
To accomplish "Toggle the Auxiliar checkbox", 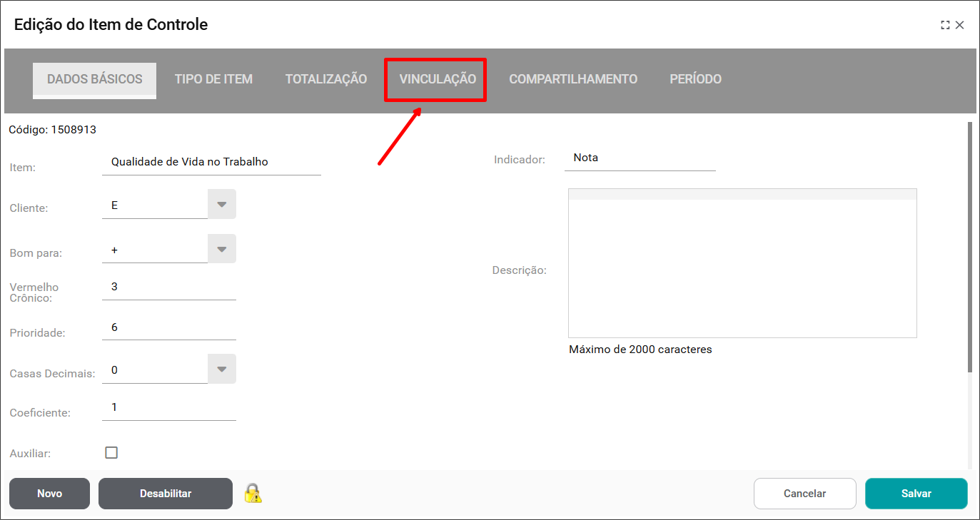I will pyautogui.click(x=111, y=452).
